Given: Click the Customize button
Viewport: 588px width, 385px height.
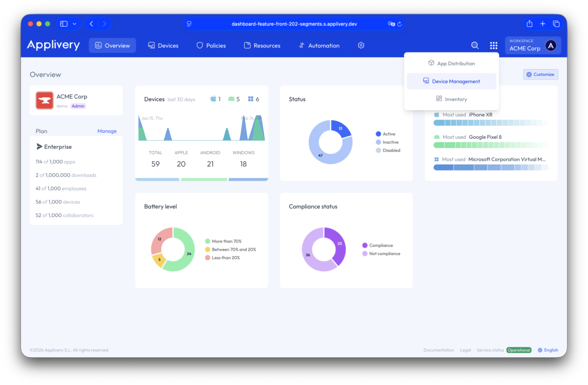Looking at the screenshot, I should pos(541,74).
